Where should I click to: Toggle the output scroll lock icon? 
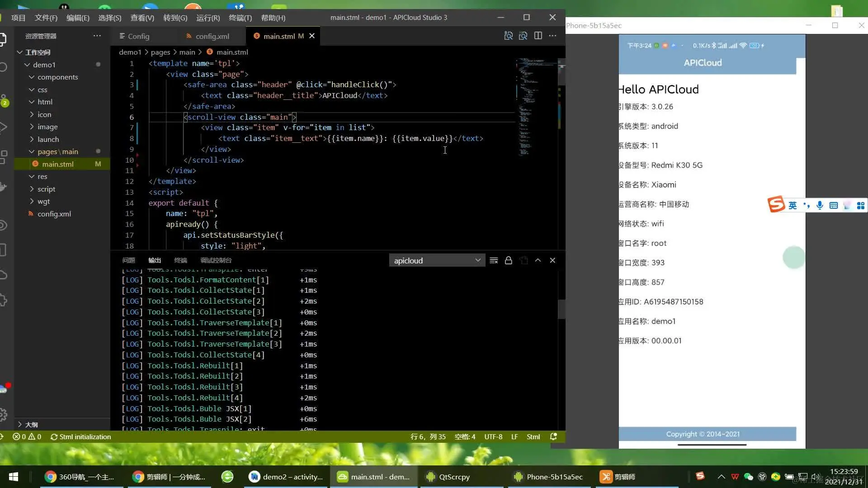pyautogui.click(x=509, y=260)
